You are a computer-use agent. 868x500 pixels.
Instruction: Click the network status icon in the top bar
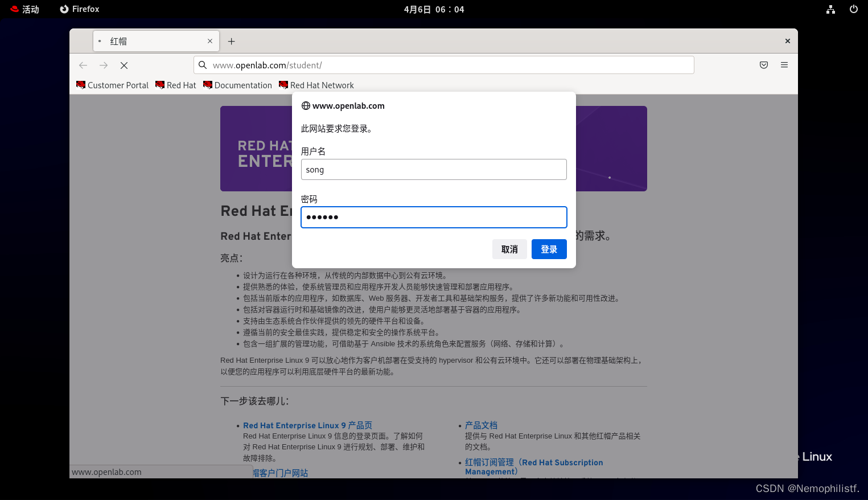pos(830,9)
